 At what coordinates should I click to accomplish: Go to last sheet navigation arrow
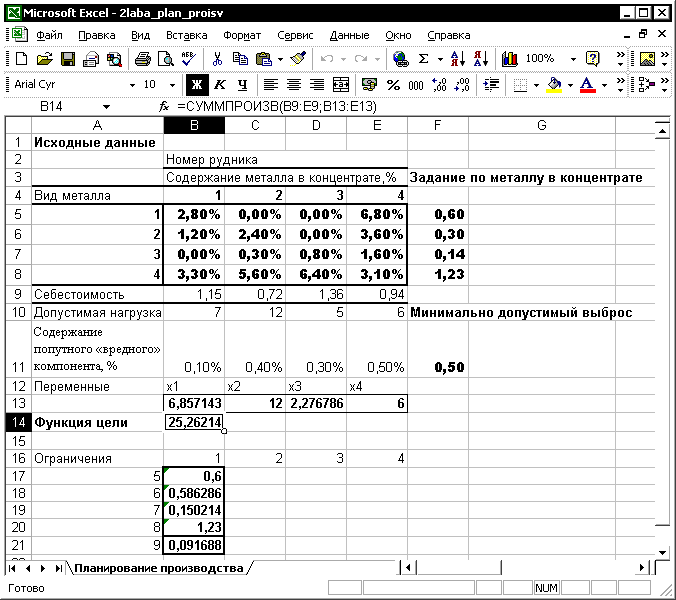click(x=58, y=569)
